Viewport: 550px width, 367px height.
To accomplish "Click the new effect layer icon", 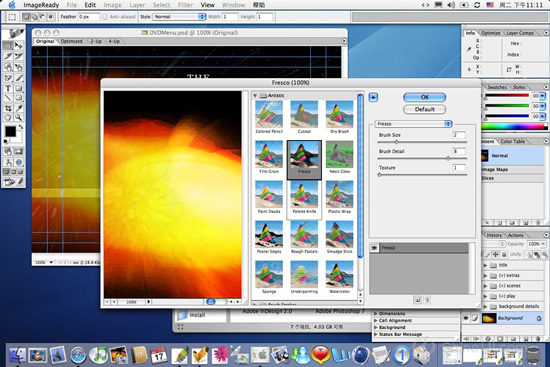I will [417, 300].
